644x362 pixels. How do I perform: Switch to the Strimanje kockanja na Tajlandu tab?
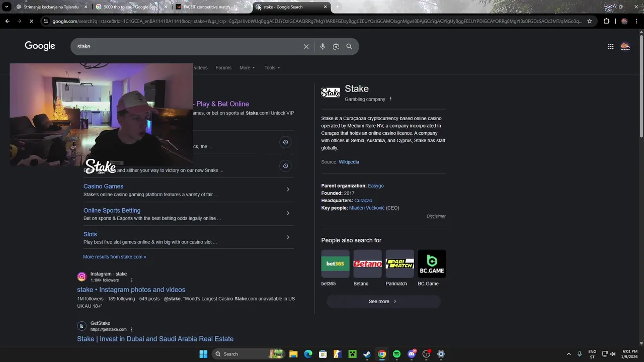pyautogui.click(x=52, y=7)
